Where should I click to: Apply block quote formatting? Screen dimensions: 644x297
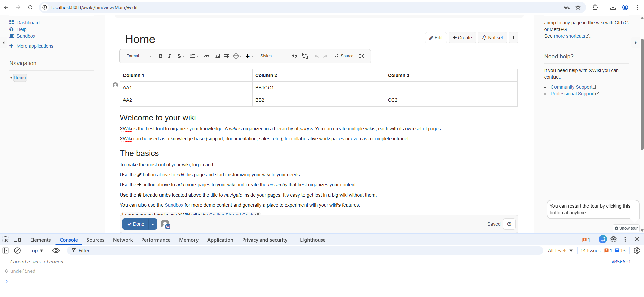pyautogui.click(x=295, y=56)
